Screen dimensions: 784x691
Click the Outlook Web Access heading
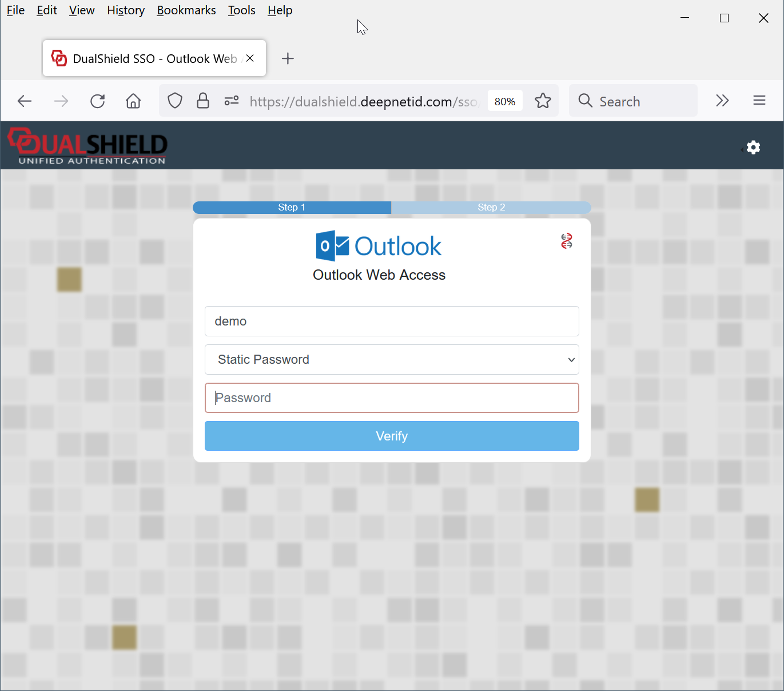point(379,275)
